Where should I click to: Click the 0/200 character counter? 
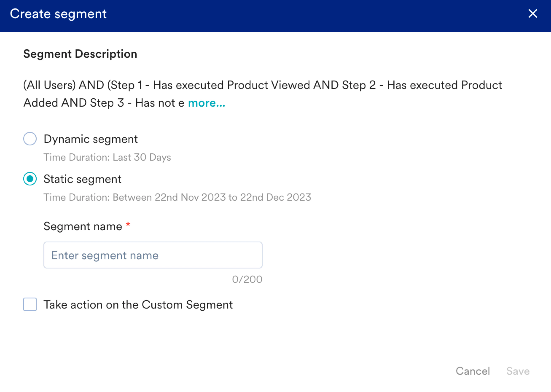coord(247,279)
